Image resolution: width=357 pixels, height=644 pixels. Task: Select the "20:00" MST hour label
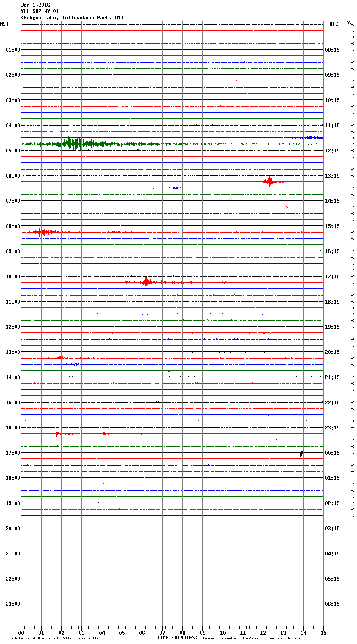coord(13,529)
